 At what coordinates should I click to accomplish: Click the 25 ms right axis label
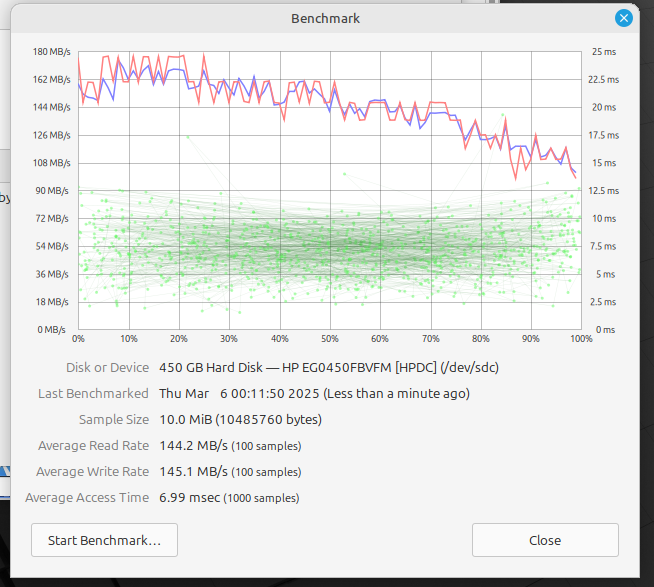(604, 51)
